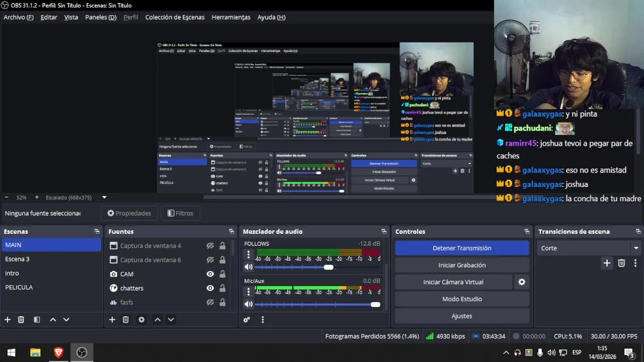
Task: Open virtual camera settings gear
Action: (x=522, y=282)
